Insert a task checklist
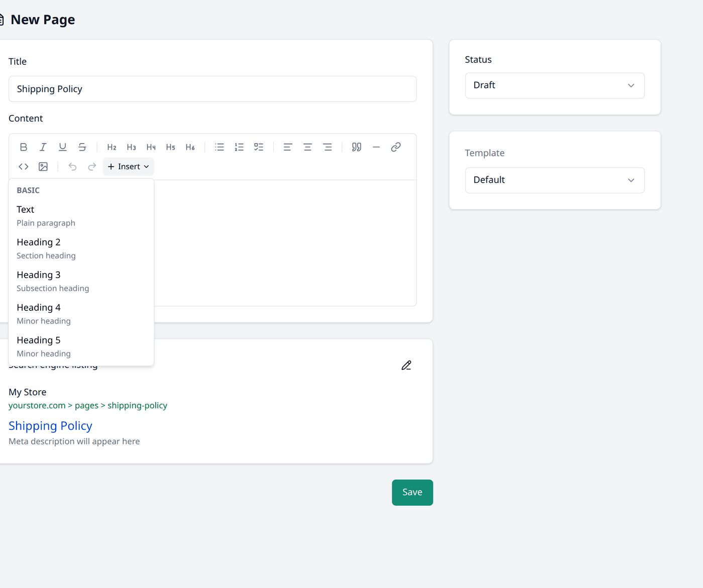The width and height of the screenshot is (703, 588). 259,147
